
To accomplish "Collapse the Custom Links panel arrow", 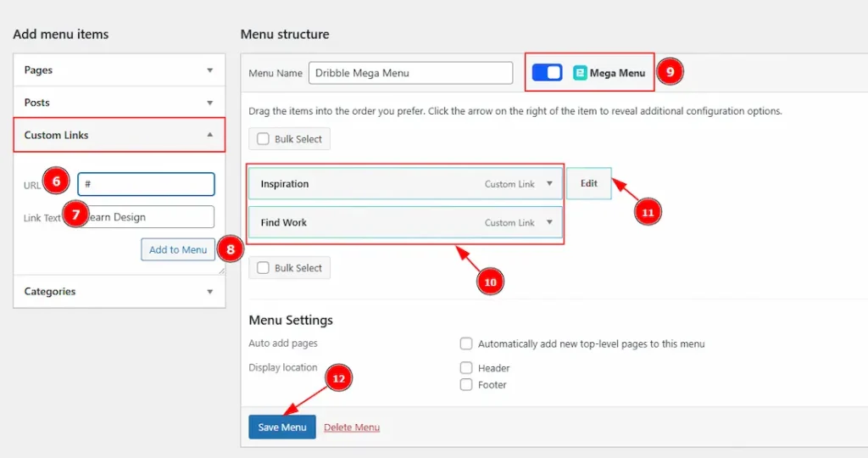I will click(210, 135).
